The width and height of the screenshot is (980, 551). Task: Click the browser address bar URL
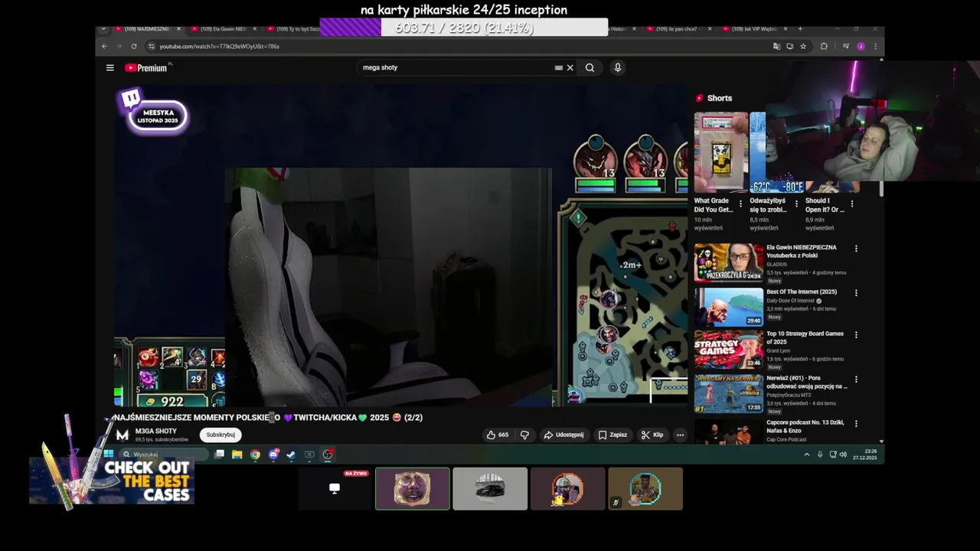tap(220, 46)
